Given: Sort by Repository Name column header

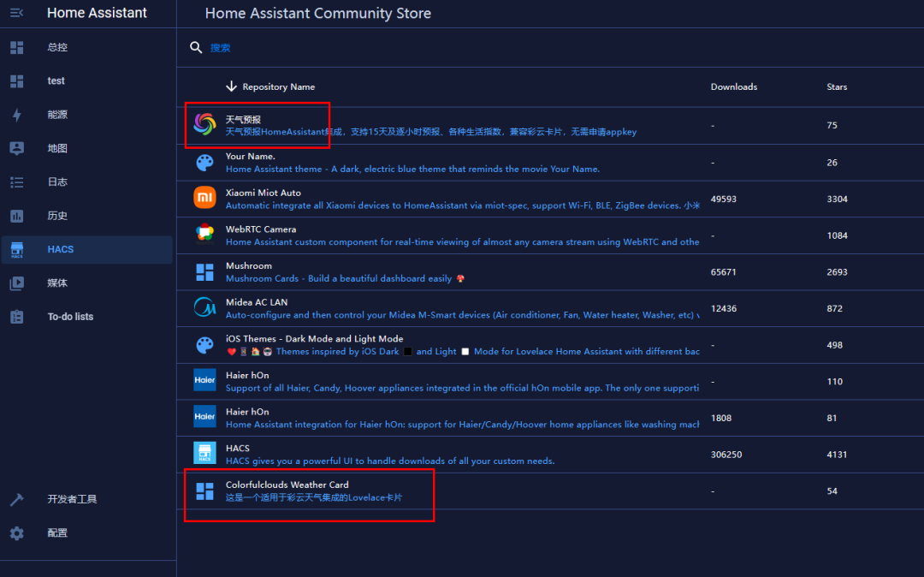Looking at the screenshot, I should 279,86.
